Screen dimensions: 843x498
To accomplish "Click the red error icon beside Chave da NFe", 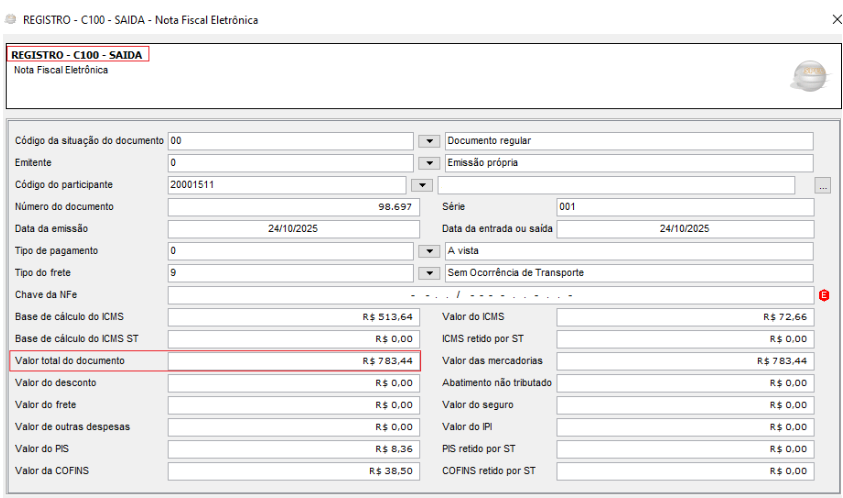I will [x=825, y=295].
